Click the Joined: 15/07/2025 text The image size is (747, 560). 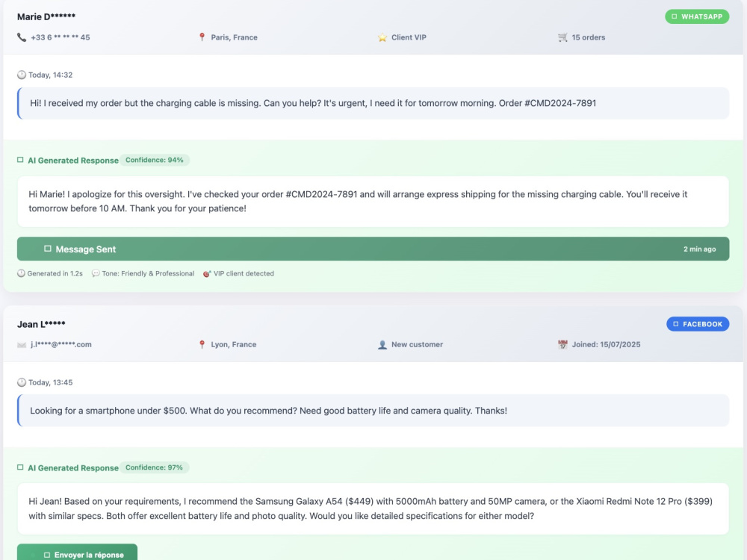[x=606, y=344]
